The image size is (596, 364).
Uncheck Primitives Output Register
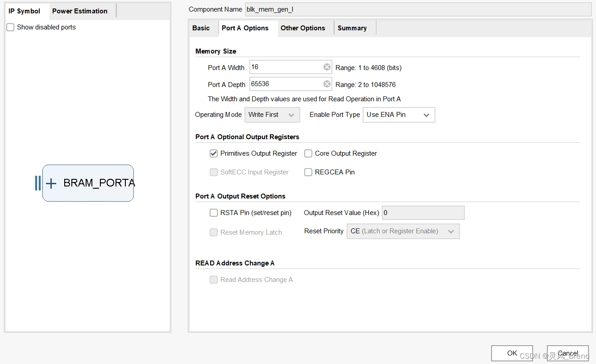point(214,153)
